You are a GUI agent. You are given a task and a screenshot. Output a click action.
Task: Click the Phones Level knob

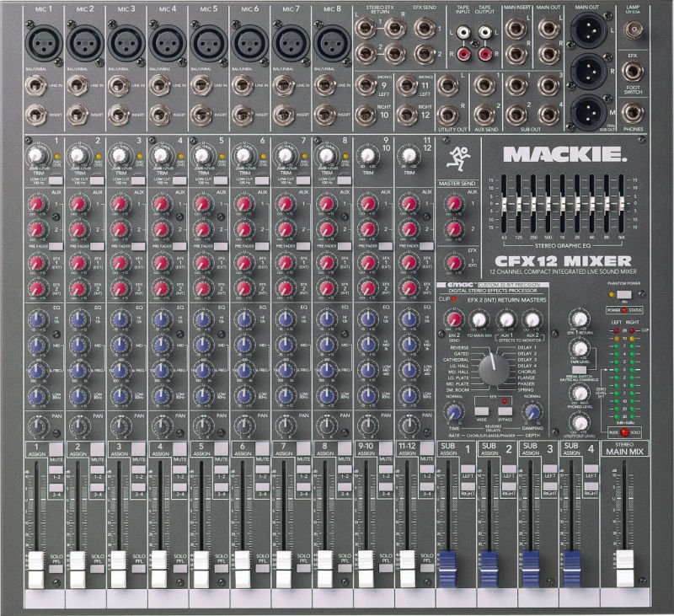point(580,393)
